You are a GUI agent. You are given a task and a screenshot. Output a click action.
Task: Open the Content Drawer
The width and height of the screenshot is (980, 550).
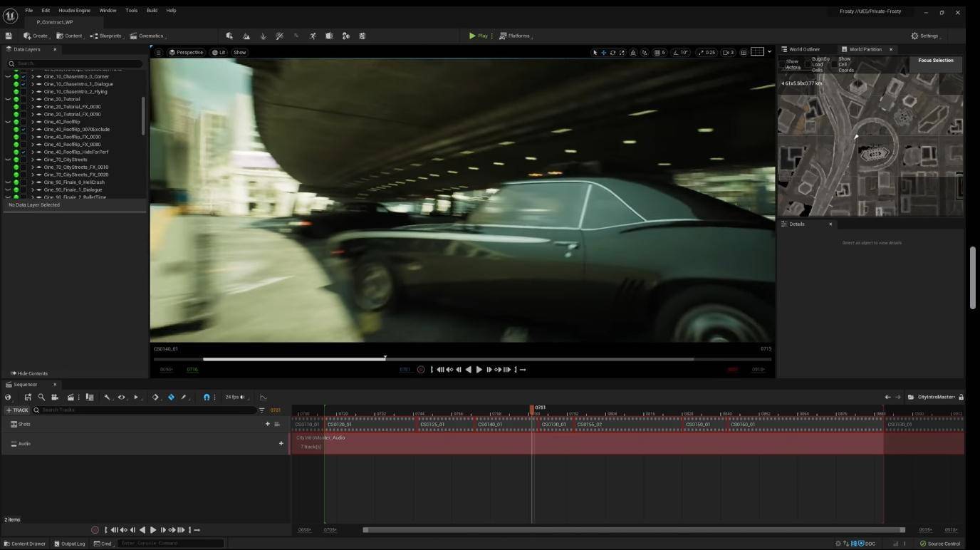[25, 544]
